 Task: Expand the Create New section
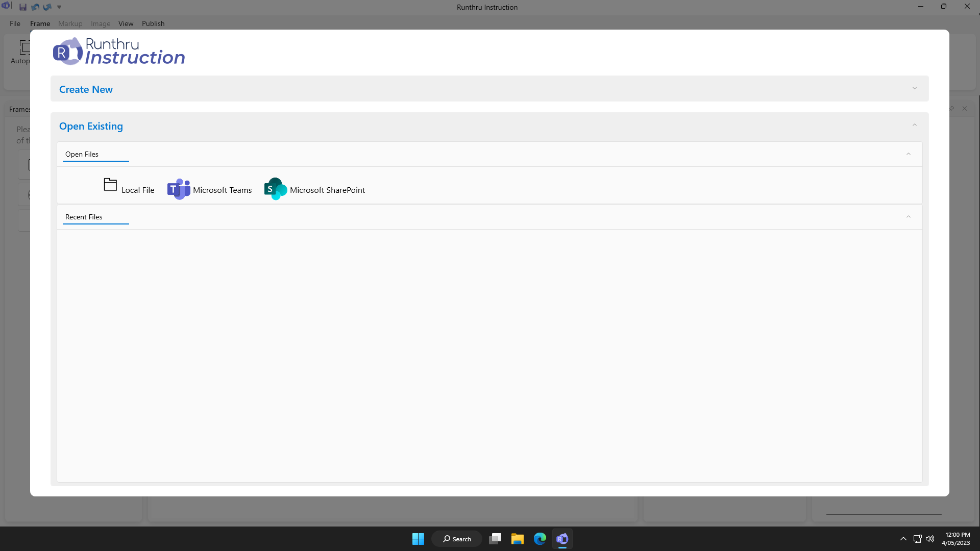tap(914, 89)
